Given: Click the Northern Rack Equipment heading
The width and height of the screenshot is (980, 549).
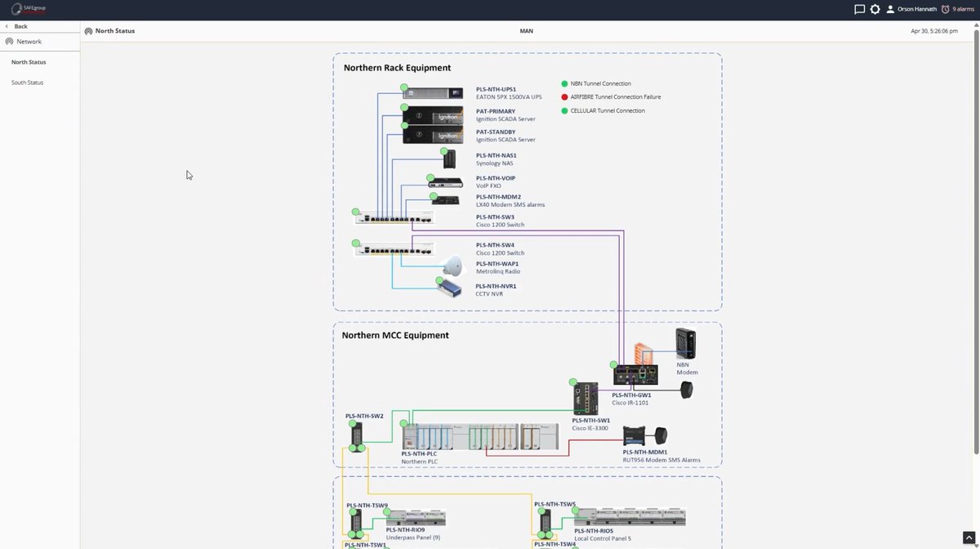Looking at the screenshot, I should (x=397, y=68).
